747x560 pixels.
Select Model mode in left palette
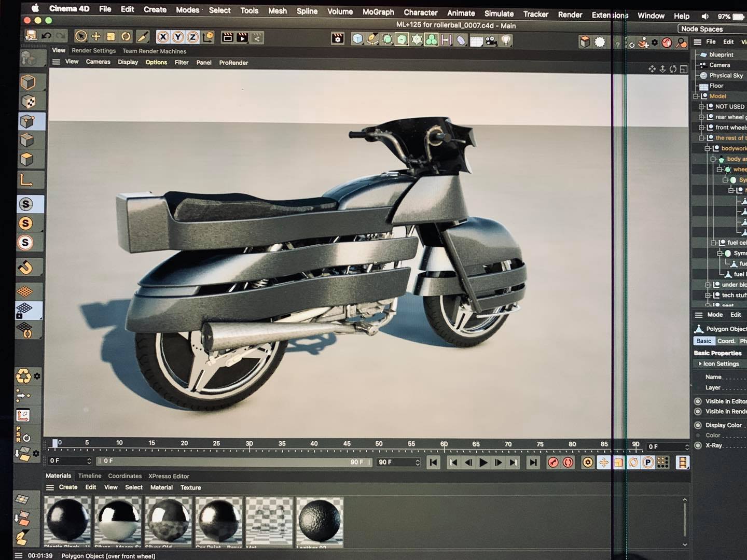[x=28, y=82]
